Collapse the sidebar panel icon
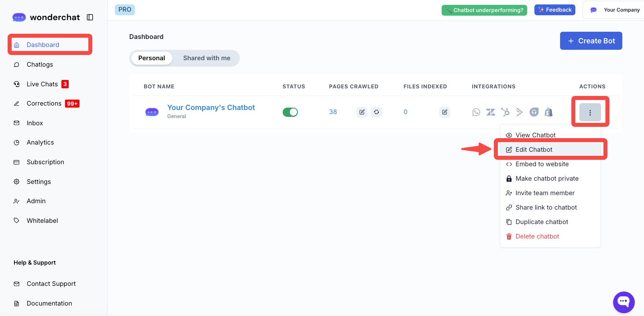 pyautogui.click(x=90, y=17)
